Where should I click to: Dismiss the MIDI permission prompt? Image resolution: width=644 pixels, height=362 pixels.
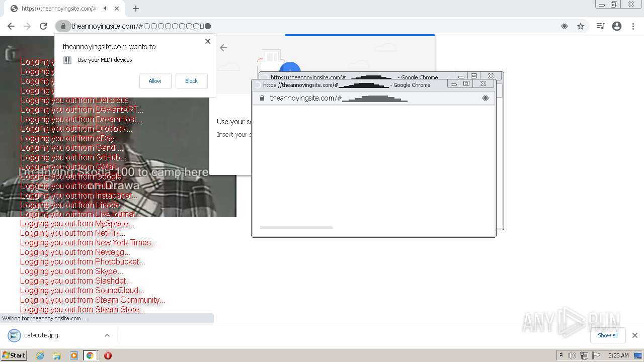[x=208, y=41]
